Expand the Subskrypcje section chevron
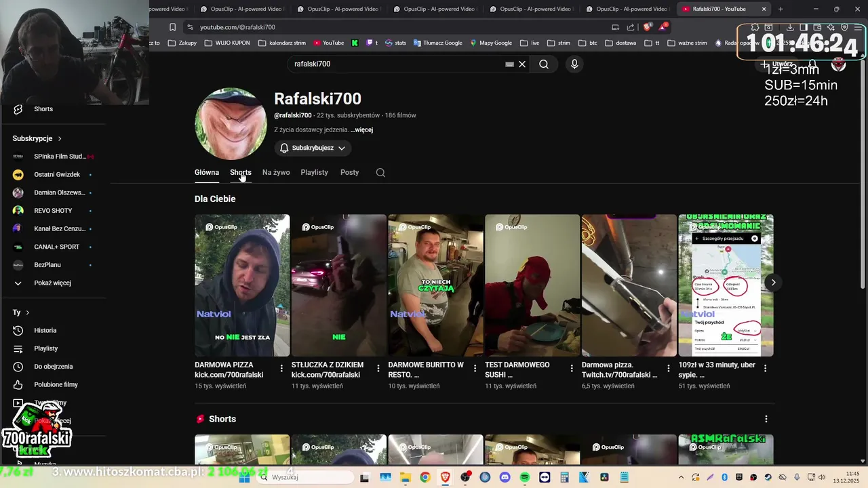This screenshot has width=868, height=488. tap(60, 138)
